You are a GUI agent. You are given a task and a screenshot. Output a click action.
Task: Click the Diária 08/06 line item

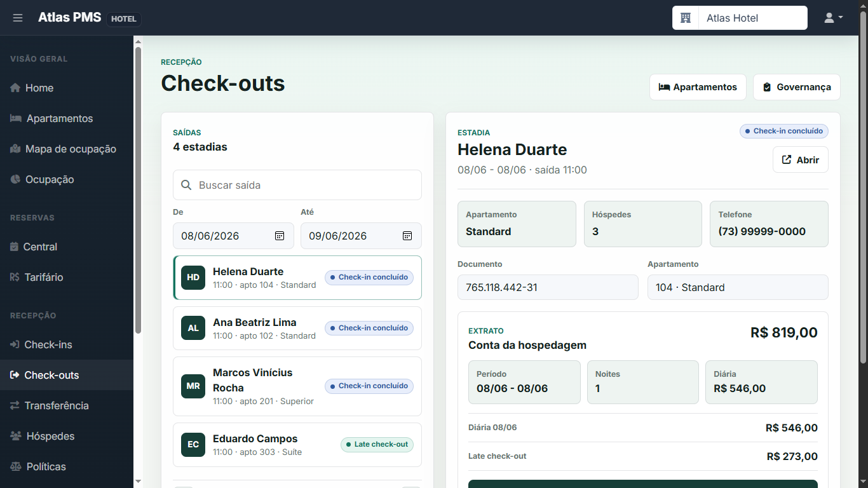[x=643, y=428]
